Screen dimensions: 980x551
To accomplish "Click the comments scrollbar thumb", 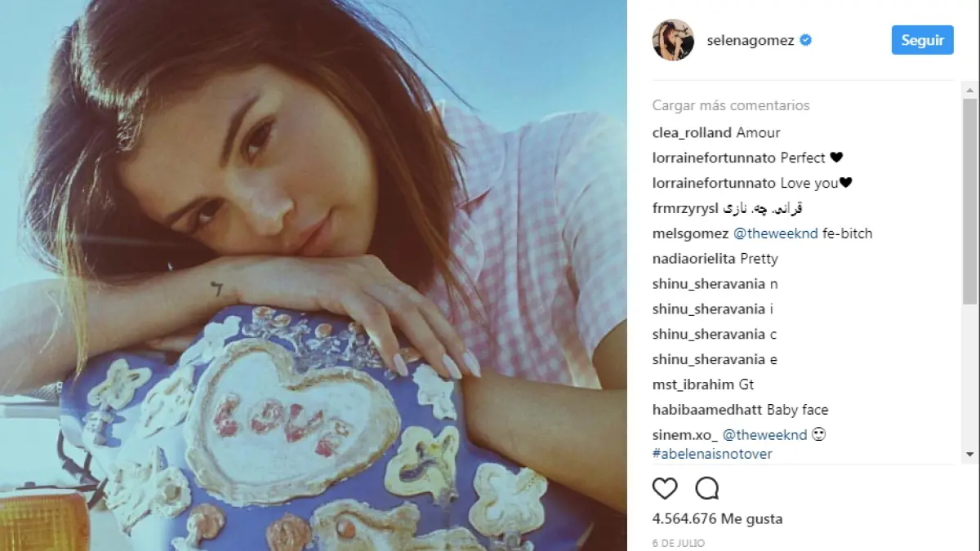I will 969,200.
